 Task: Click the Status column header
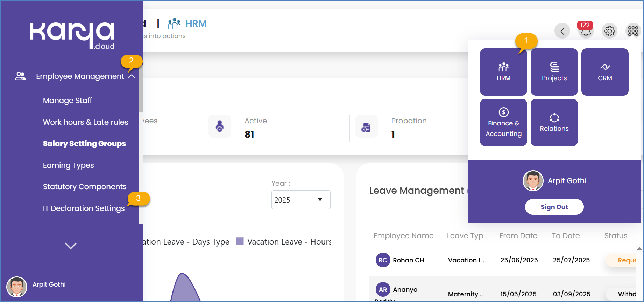(x=616, y=236)
